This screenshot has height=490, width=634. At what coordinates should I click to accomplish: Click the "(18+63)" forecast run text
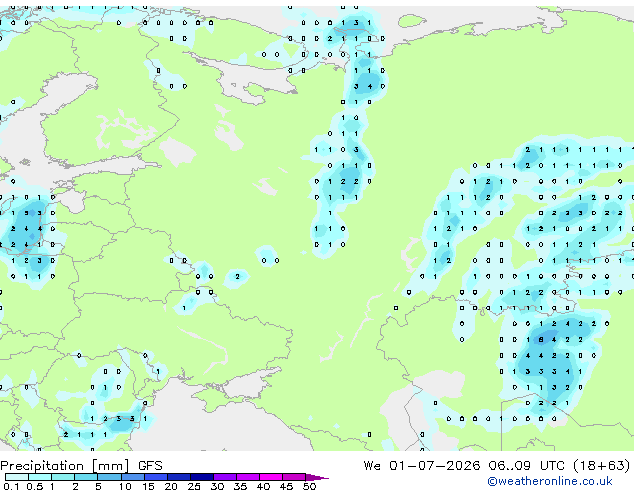602,466
